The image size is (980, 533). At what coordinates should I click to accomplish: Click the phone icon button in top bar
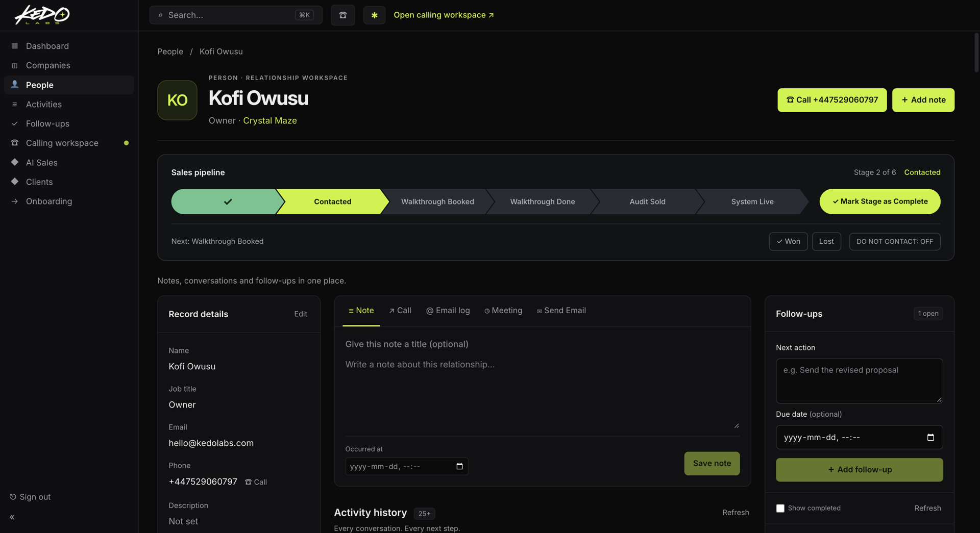(343, 15)
